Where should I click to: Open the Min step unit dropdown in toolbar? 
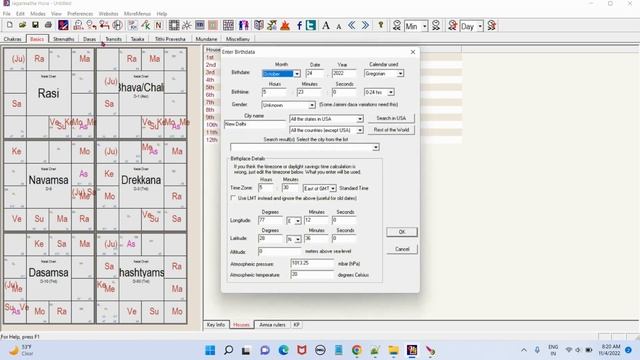pos(424,26)
